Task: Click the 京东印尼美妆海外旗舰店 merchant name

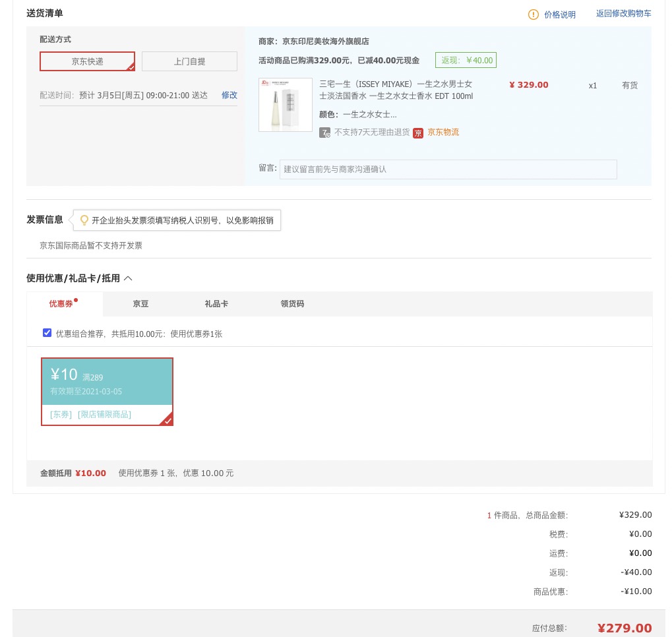Action: point(326,41)
